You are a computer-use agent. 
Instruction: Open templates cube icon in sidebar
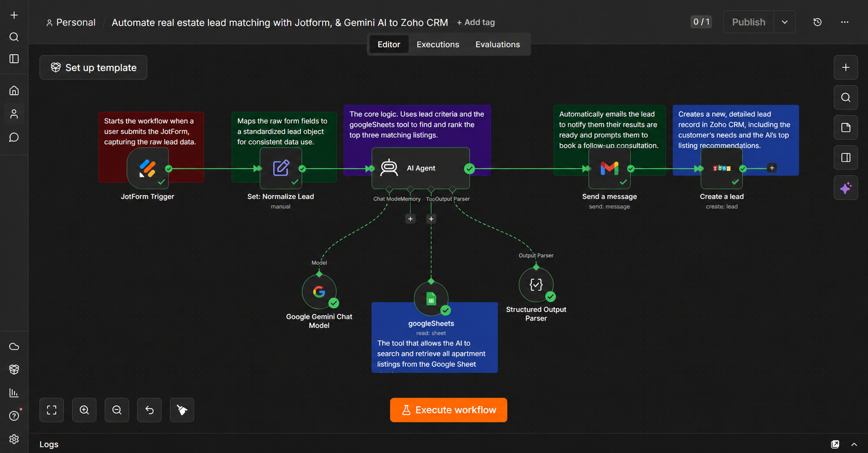pos(14,369)
